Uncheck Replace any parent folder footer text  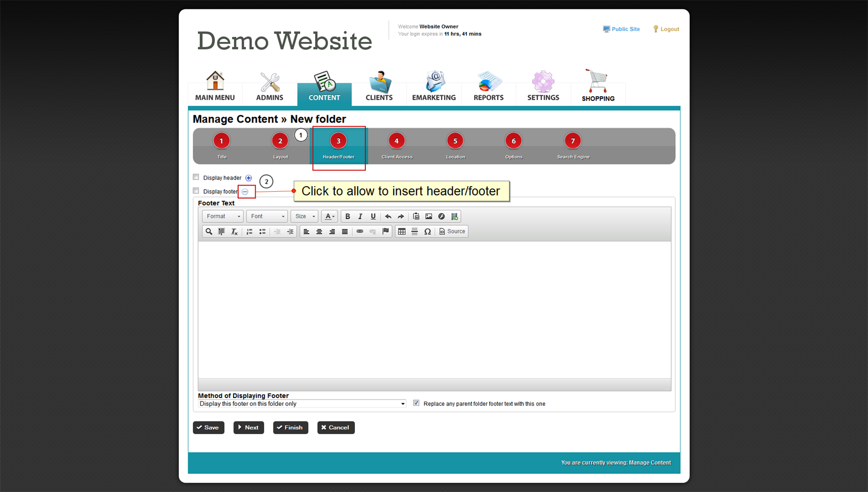(416, 403)
